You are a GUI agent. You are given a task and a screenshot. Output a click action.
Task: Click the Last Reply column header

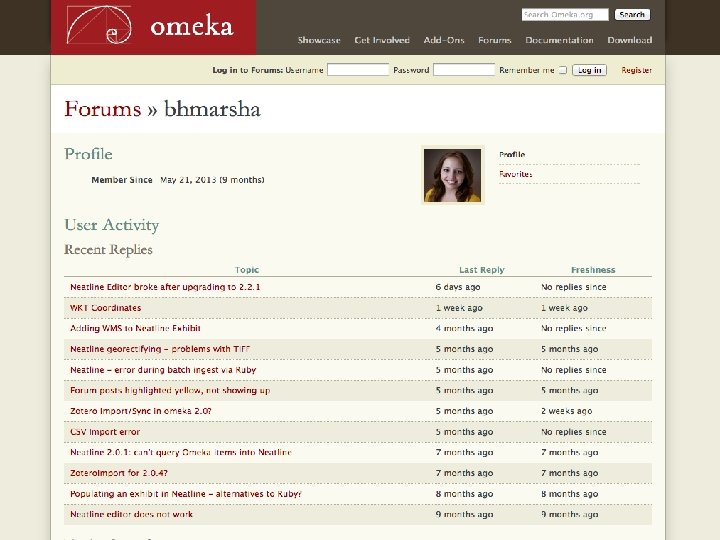[x=482, y=270]
